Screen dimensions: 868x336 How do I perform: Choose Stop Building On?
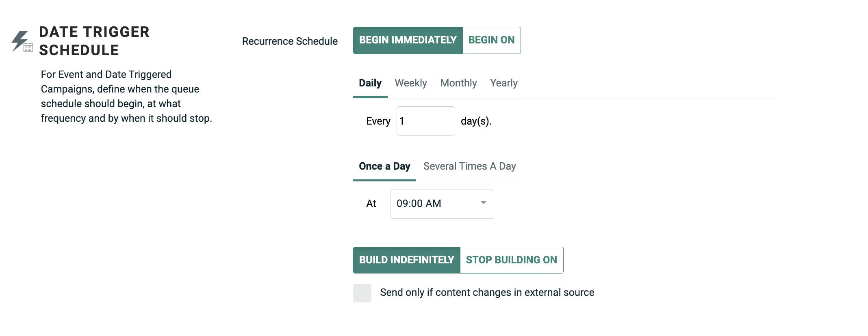pos(511,260)
